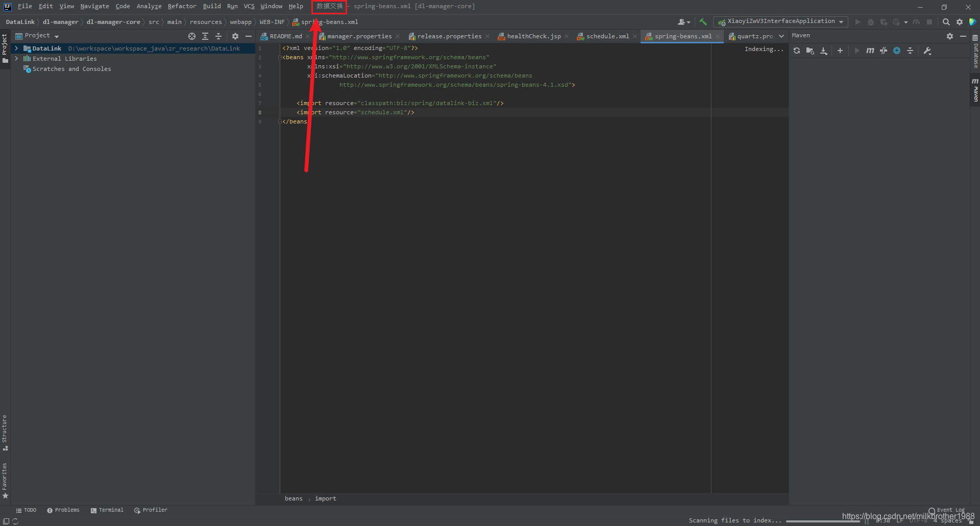Open the Database side tool window
Screen dimensions: 980x526
coord(975,51)
